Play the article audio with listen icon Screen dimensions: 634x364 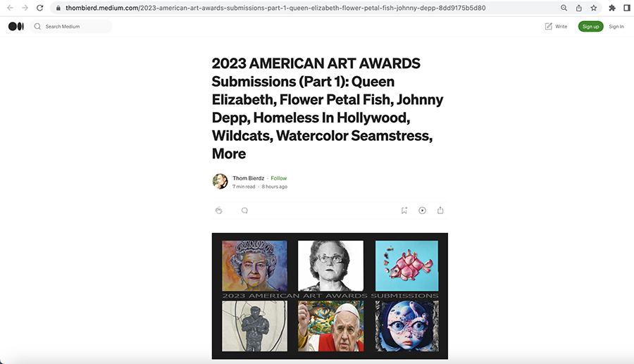(x=422, y=210)
